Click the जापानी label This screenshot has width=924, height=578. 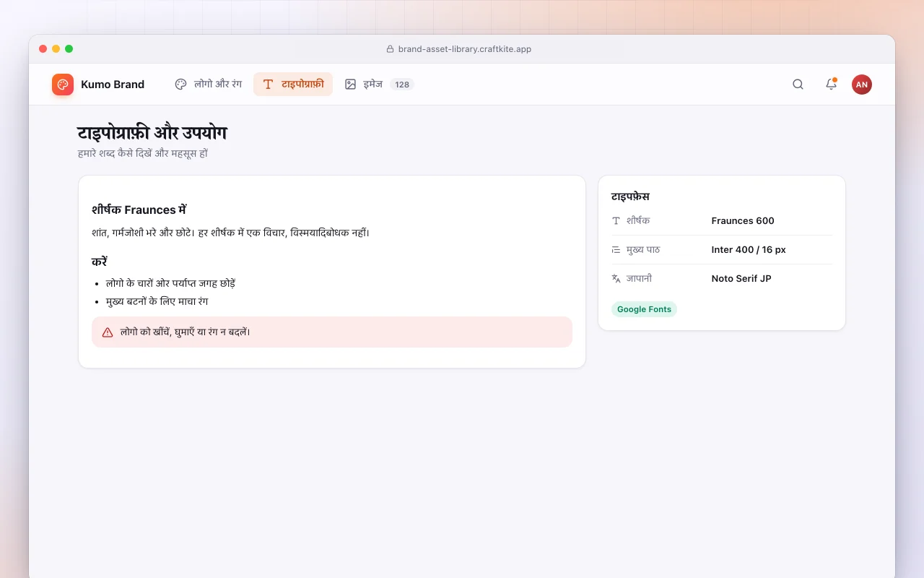click(x=639, y=279)
